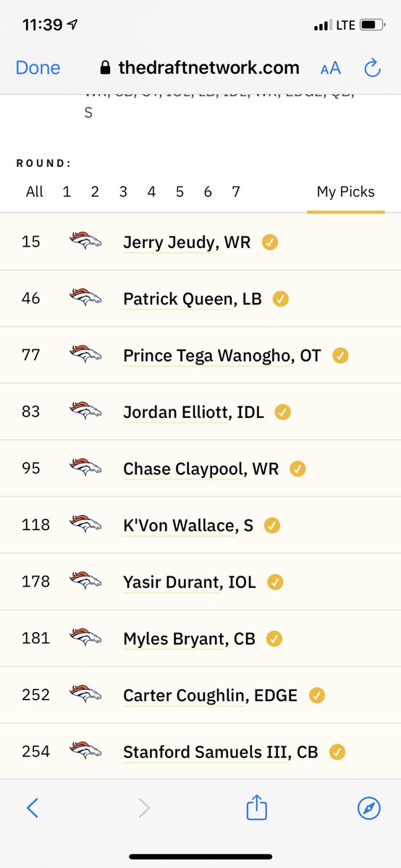Image resolution: width=401 pixels, height=868 pixels.
Task: Open in Safari using the compass icon
Action: click(x=369, y=808)
